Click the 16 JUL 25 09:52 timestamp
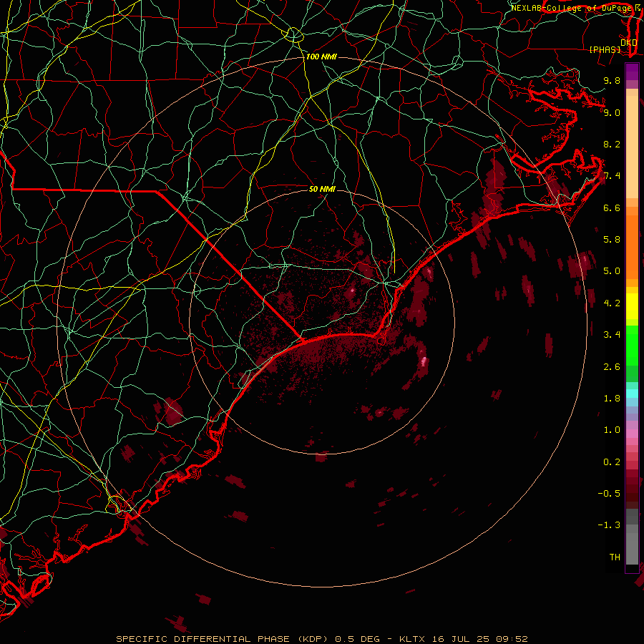The width and height of the screenshot is (644, 644). (479, 639)
